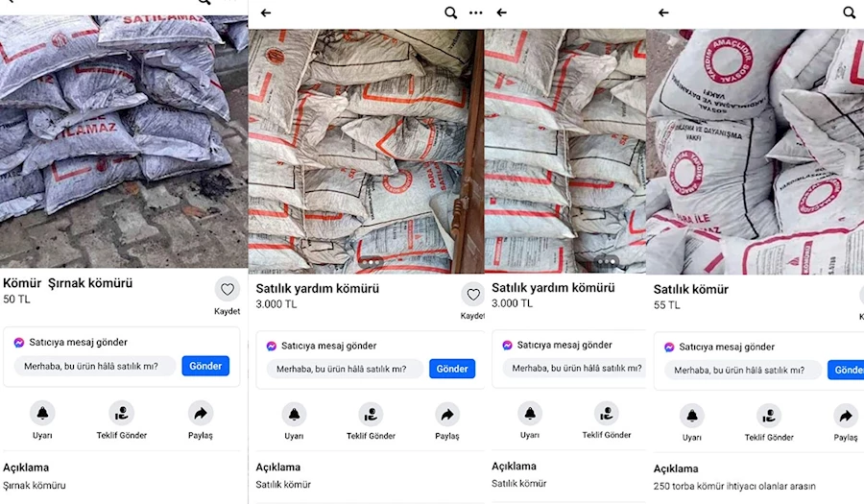Go back from the 55 TL Satılık kömür listing
The image size is (864, 504).
663,12
